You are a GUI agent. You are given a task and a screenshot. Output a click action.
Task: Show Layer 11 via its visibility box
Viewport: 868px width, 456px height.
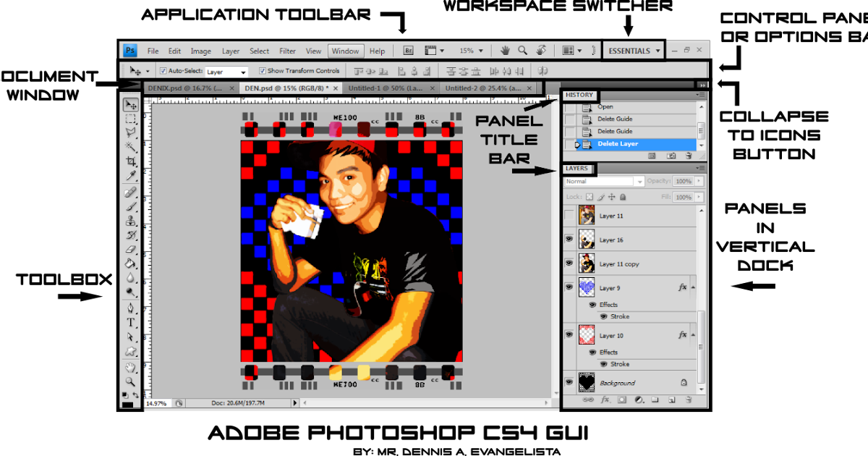pyautogui.click(x=569, y=216)
